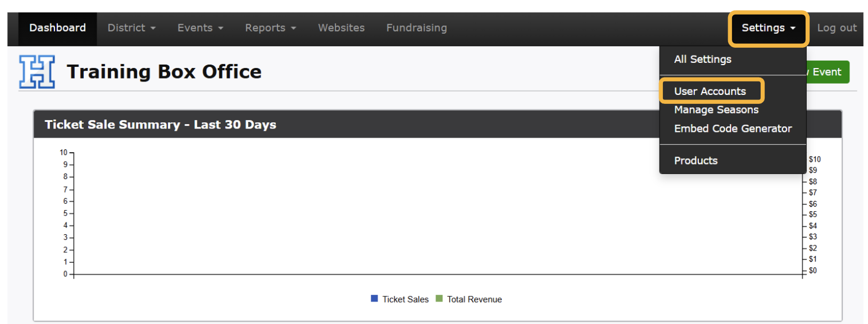The image size is (868, 324).
Task: Click the blue H school logo
Action: [x=37, y=72]
